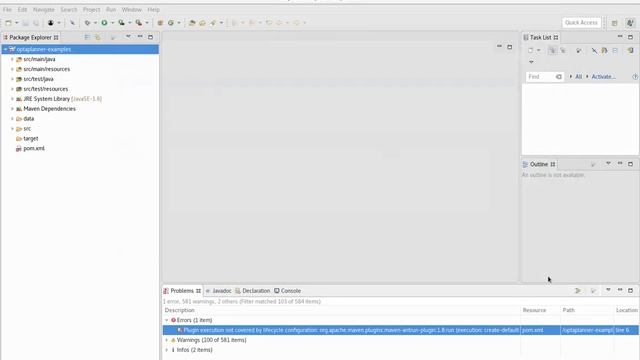Click the New Java Package toolbar icon
Screen dimensions: 640x360
[x=160, y=23]
